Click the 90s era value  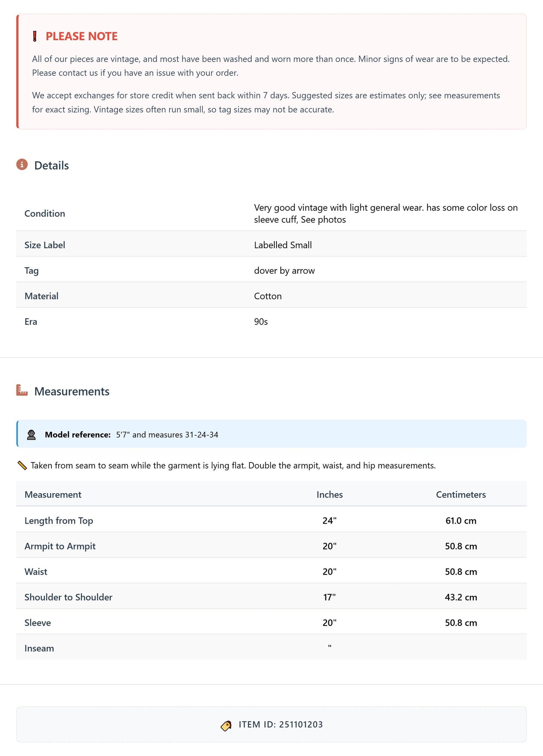261,322
